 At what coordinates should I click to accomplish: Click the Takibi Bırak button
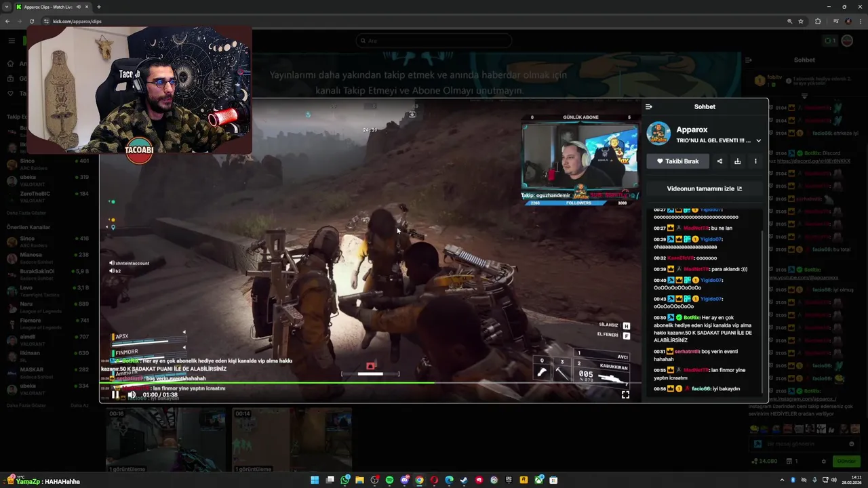coord(677,161)
